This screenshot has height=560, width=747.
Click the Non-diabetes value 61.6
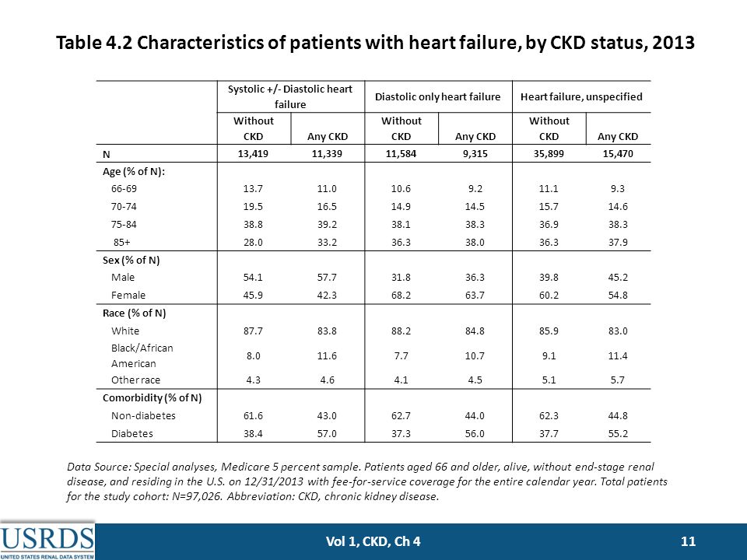pos(253,415)
